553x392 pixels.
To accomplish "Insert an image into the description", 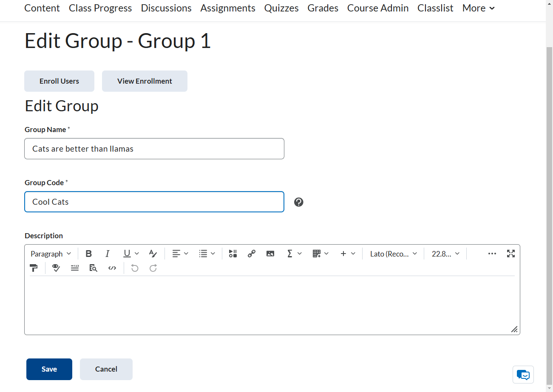I will (x=270, y=254).
